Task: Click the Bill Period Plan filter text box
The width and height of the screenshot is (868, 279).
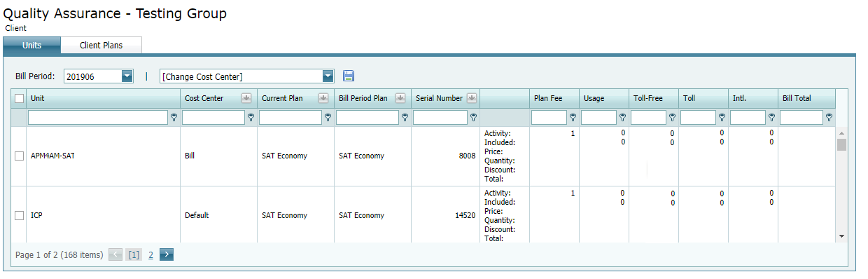Action: pyautogui.click(x=367, y=118)
